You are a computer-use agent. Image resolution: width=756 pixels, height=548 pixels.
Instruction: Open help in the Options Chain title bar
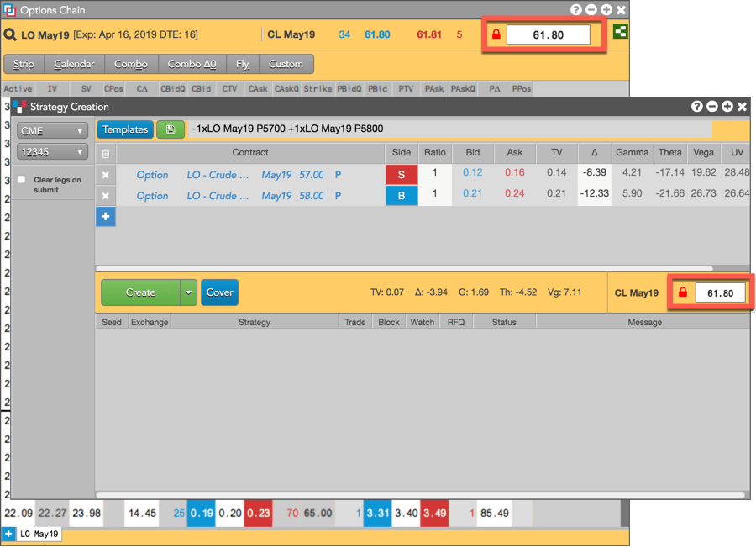(x=575, y=9)
